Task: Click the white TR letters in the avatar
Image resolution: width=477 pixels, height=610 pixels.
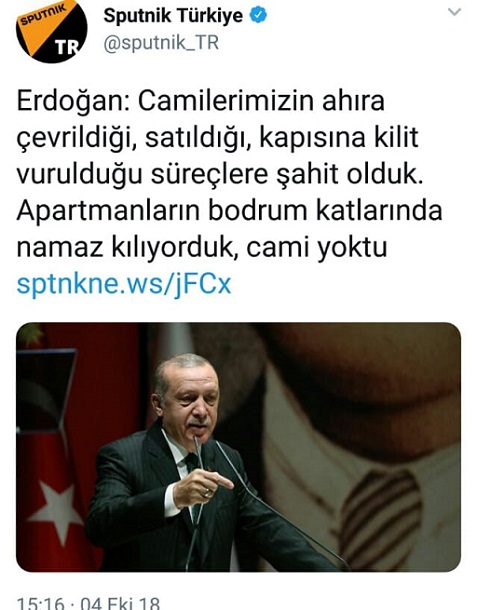Action: pyautogui.click(x=67, y=47)
